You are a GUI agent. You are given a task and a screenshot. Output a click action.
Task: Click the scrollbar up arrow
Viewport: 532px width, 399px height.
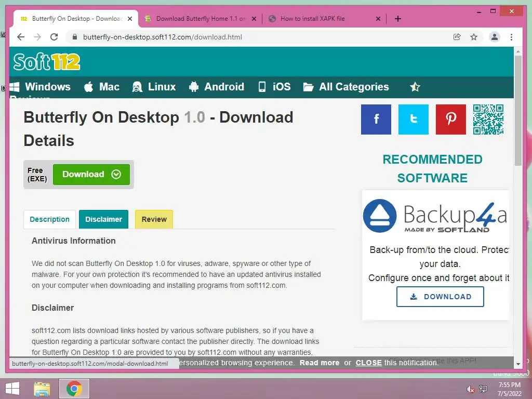click(x=518, y=51)
